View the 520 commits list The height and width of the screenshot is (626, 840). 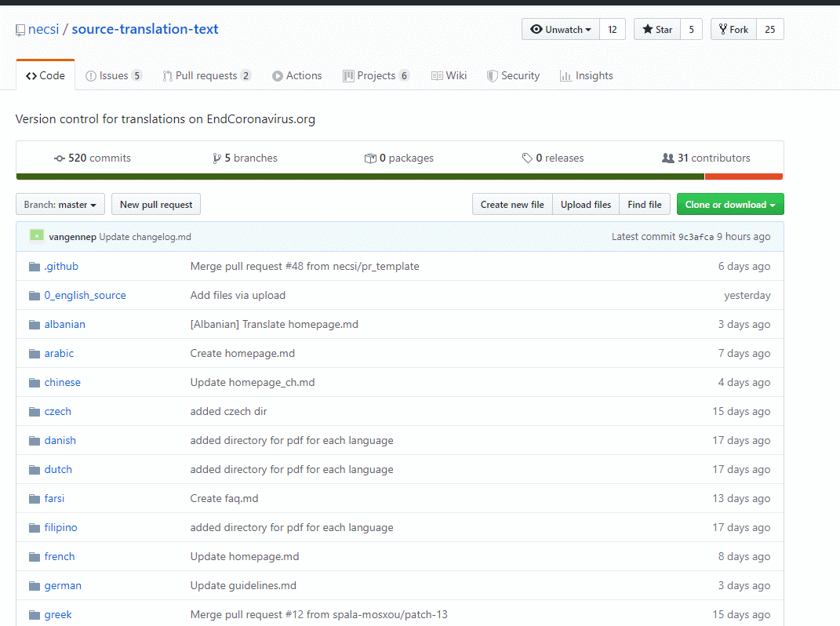93,158
